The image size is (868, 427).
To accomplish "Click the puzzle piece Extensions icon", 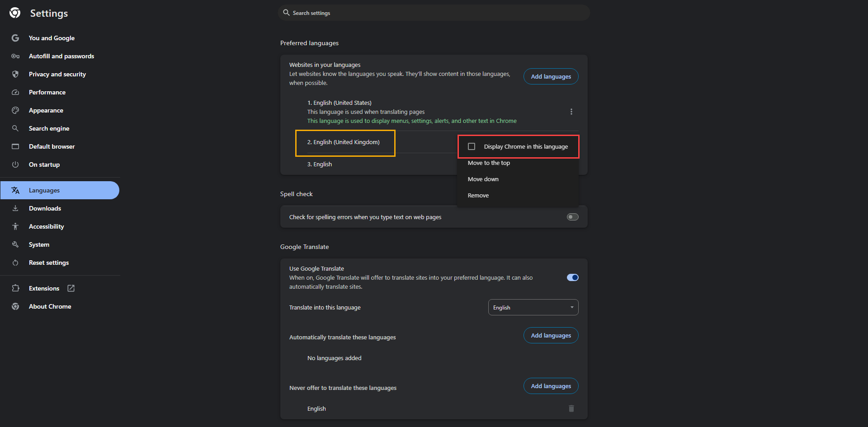I will tap(15, 288).
